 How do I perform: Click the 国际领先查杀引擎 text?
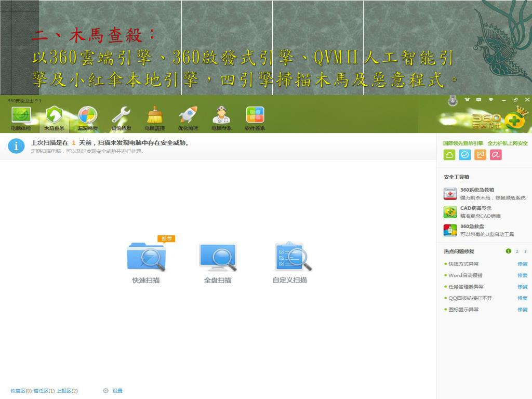pyautogui.click(x=463, y=143)
